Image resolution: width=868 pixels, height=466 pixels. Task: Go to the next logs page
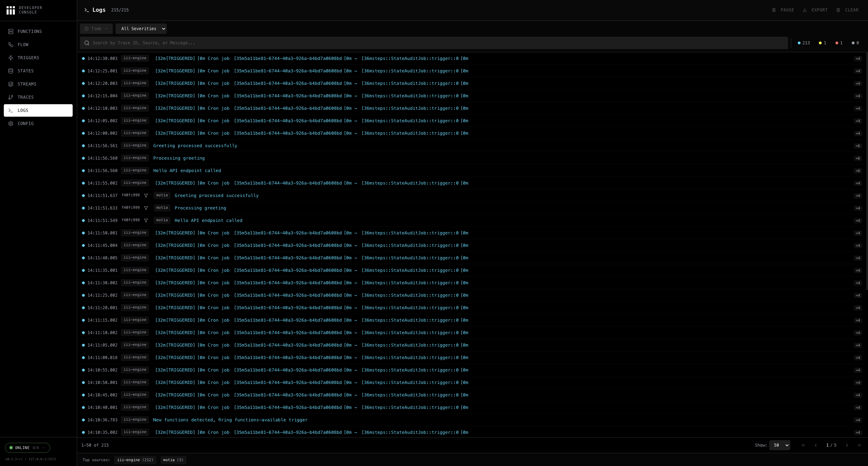coord(847,445)
